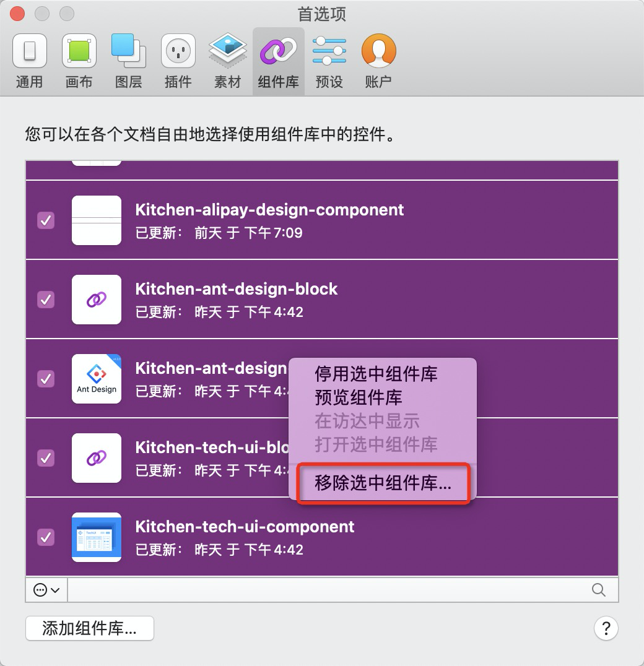Open the 预设 presets preferences
The width and height of the screenshot is (644, 666).
[329, 62]
